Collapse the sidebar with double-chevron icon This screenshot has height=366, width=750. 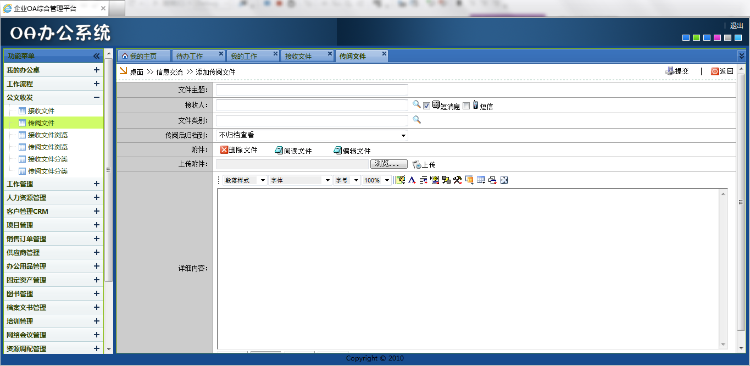pyautogui.click(x=96, y=56)
